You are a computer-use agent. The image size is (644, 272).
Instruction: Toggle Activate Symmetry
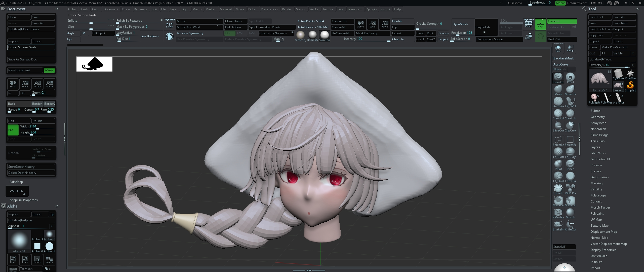199,33
